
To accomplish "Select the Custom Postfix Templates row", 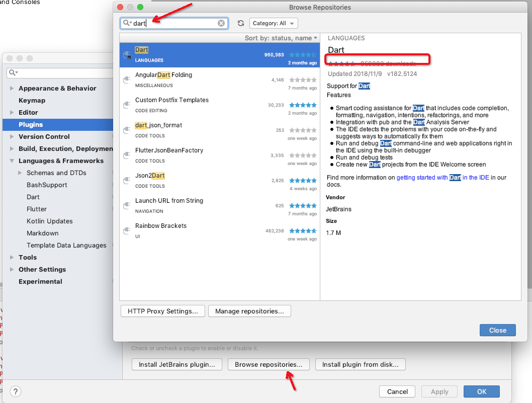I will click(x=220, y=105).
